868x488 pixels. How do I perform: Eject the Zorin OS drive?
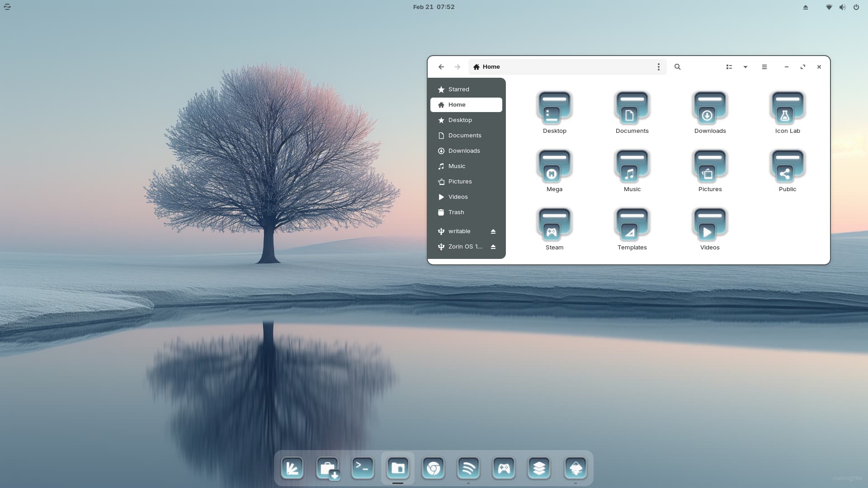click(493, 247)
